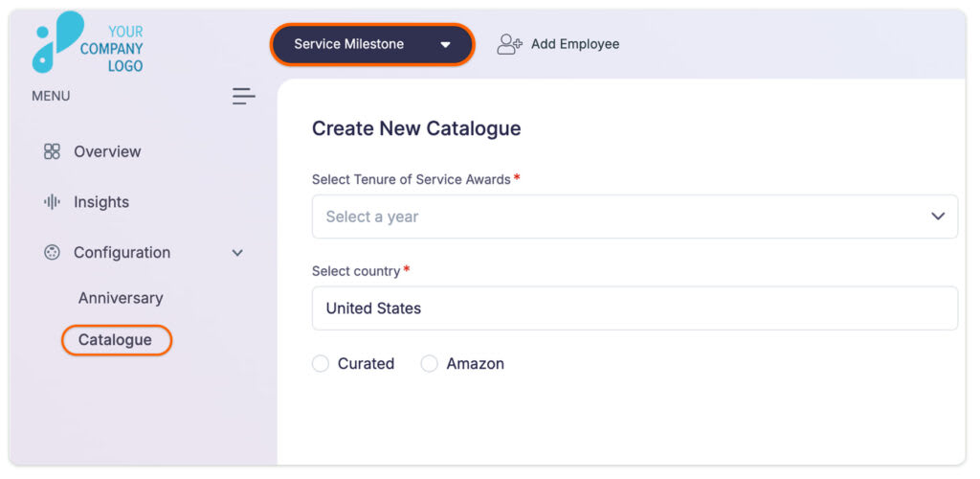Screen dimensions: 980x479
Task: Select the Amazon radio option
Action: [430, 364]
